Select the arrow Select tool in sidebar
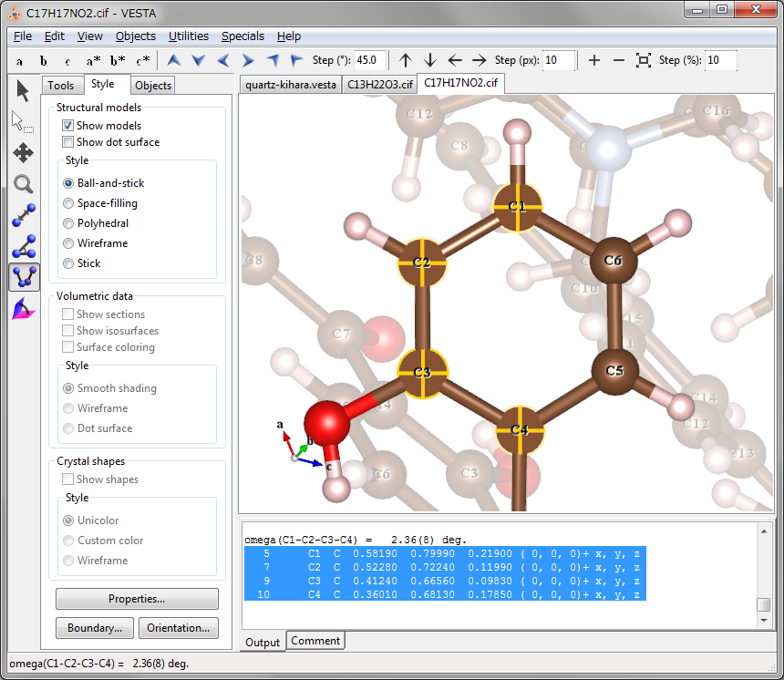Viewport: 784px width, 680px height. tap(24, 90)
